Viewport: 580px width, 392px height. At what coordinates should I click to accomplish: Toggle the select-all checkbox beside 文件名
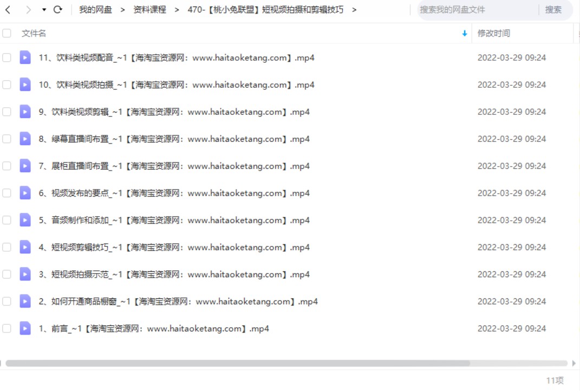6,33
